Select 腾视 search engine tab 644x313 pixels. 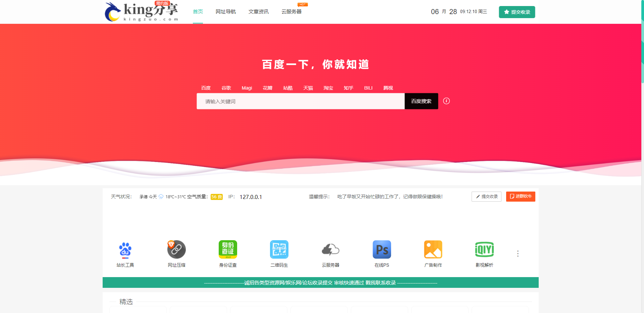point(388,88)
